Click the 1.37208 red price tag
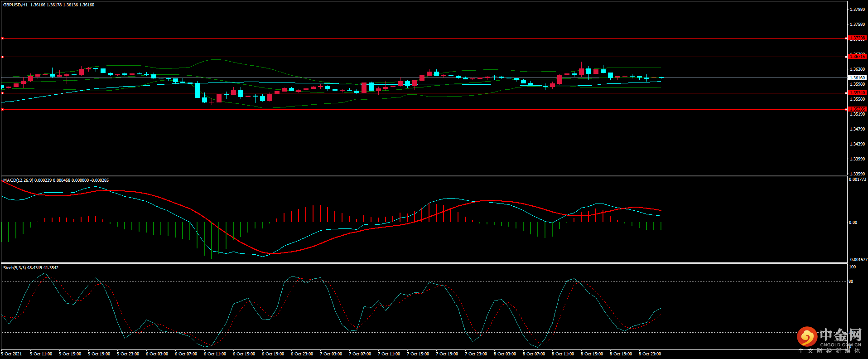The image size is (868, 359). 857,38
